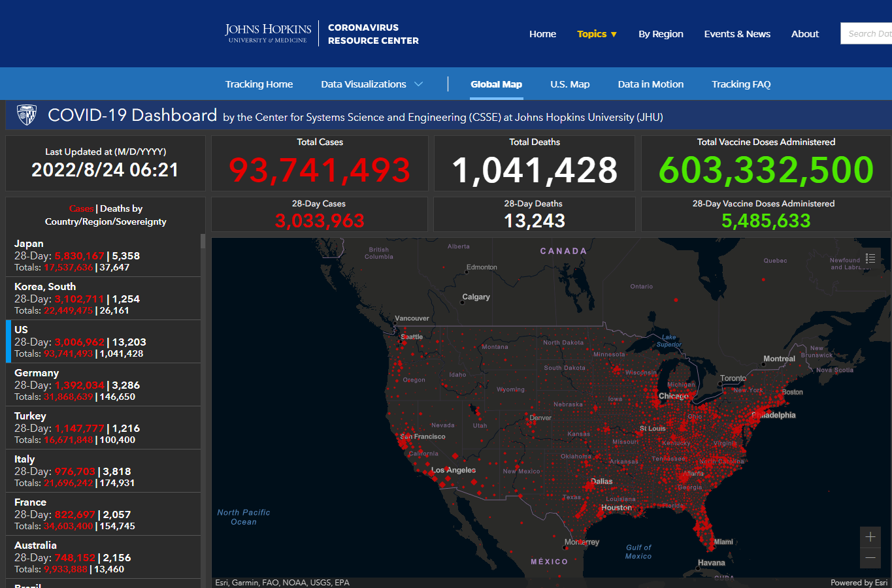Viewport: 892px width, 588px height.
Task: Open the Tracking FAQ link
Action: click(x=741, y=84)
